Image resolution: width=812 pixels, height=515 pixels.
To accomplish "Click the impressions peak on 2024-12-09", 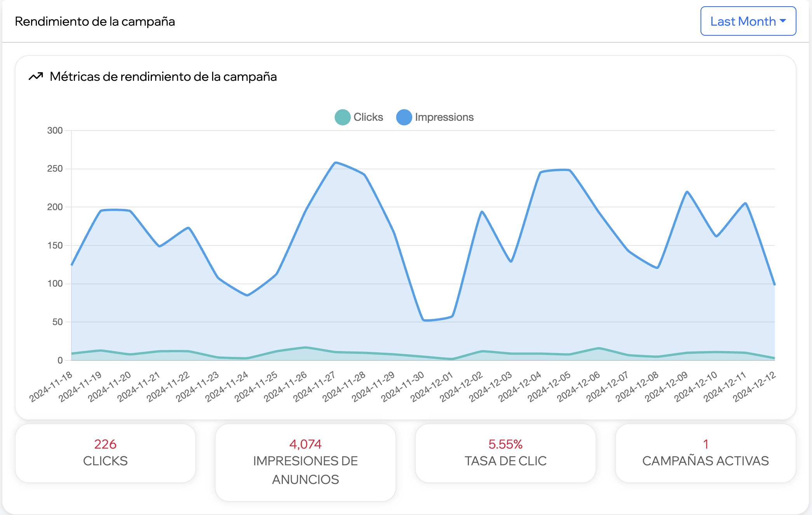I will (687, 192).
